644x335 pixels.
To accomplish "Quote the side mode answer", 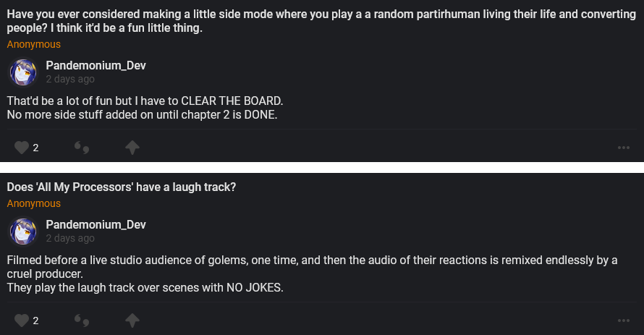I will [x=82, y=148].
